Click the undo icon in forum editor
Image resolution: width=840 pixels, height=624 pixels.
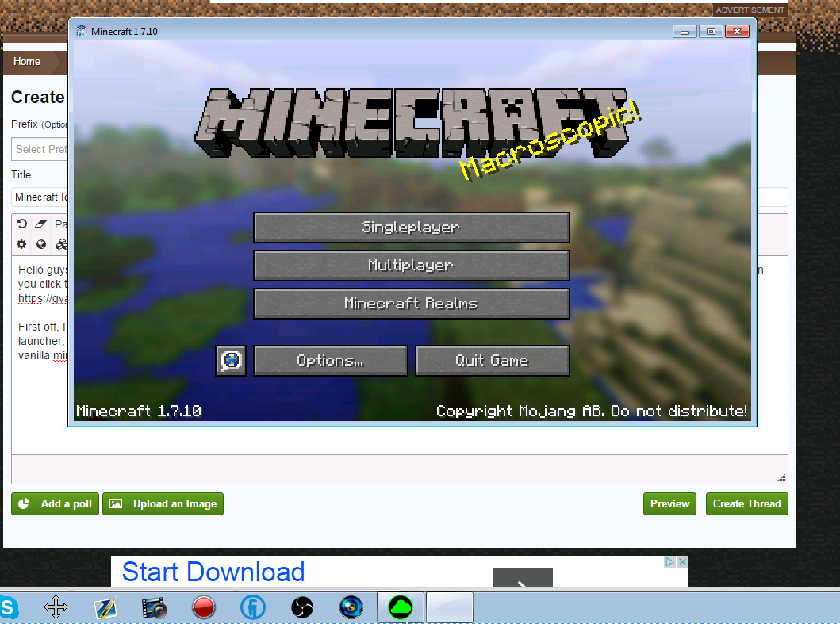(22, 224)
